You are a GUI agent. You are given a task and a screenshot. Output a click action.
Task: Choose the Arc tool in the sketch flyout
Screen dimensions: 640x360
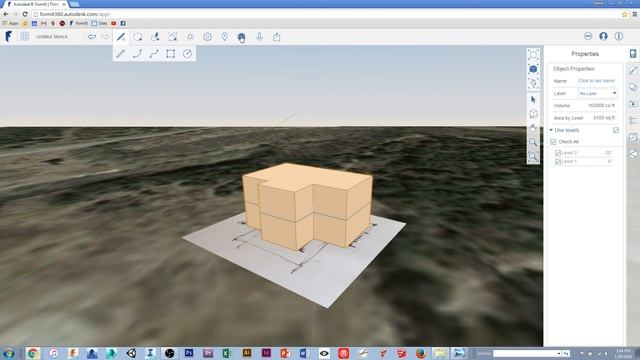pyautogui.click(x=138, y=54)
